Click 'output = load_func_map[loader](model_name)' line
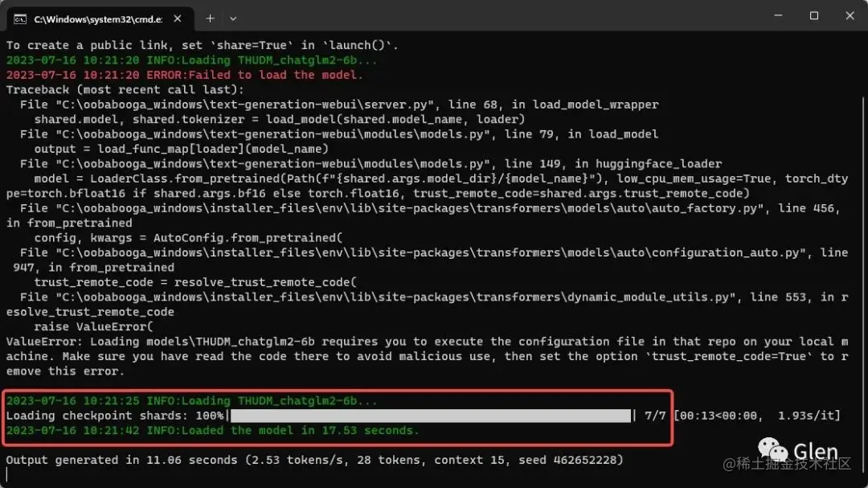The width and height of the screenshot is (868, 488). coord(182,149)
